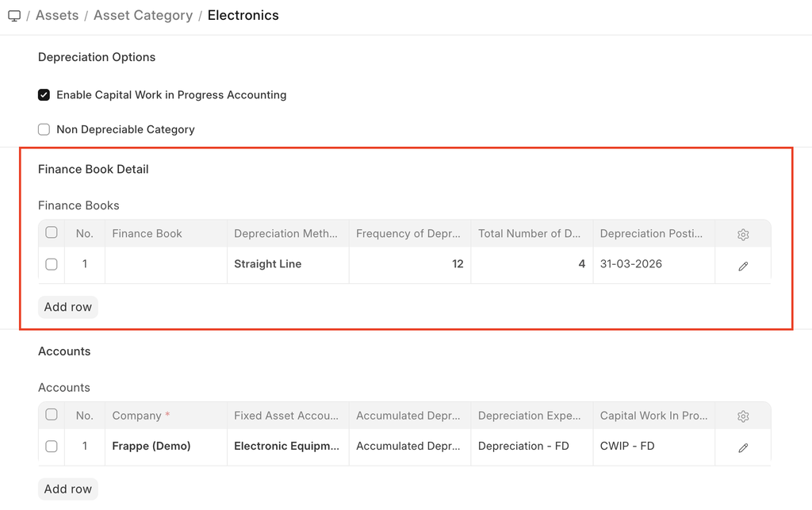This screenshot has height=510, width=812.
Task: Add row to Finance Books table
Action: [68, 307]
